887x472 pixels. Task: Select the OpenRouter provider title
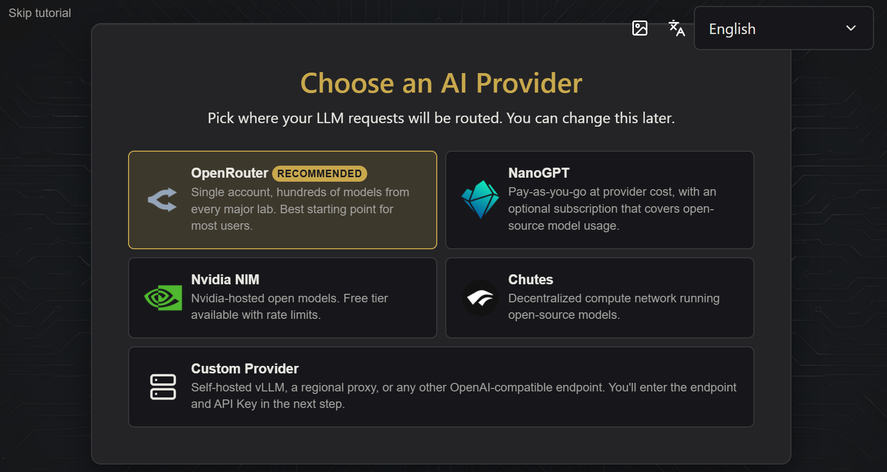230,173
